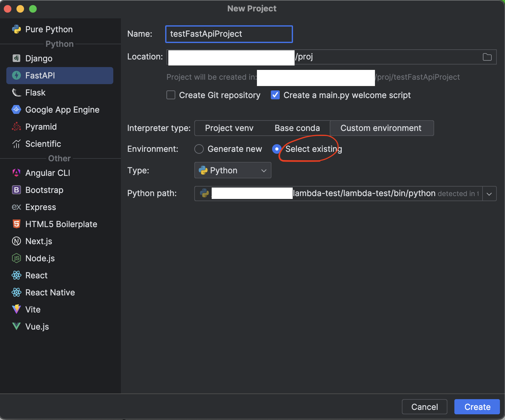Browse for location with folder icon
The width and height of the screenshot is (505, 420).
coord(487,57)
